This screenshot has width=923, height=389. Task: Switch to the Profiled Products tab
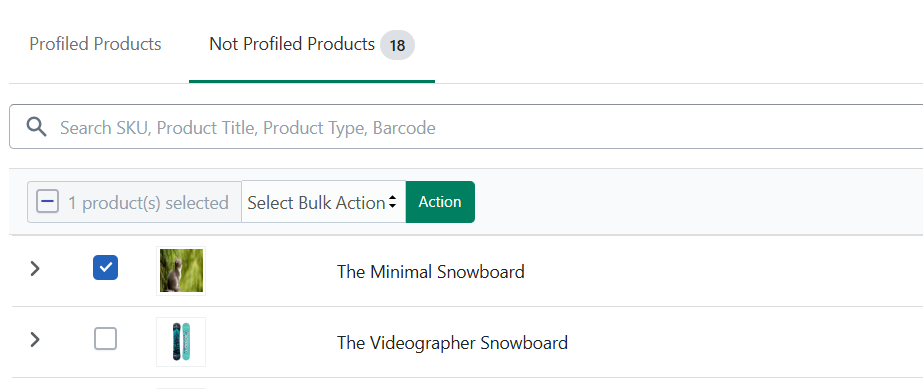(x=95, y=44)
